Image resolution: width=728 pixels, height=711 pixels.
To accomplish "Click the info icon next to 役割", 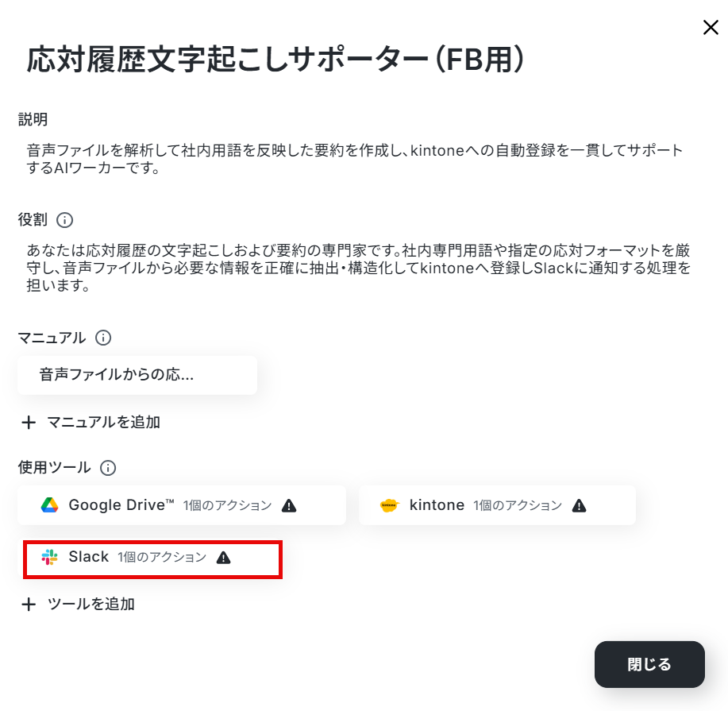I will [64, 220].
